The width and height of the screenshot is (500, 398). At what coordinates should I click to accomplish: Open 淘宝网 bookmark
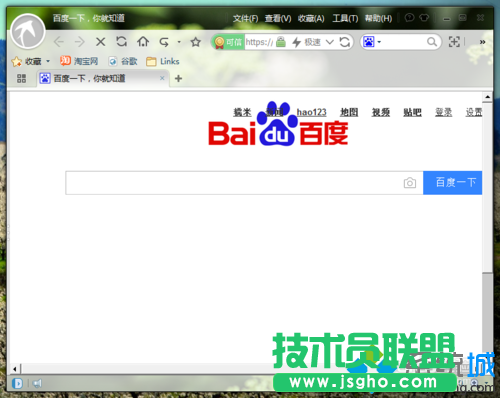(79, 61)
